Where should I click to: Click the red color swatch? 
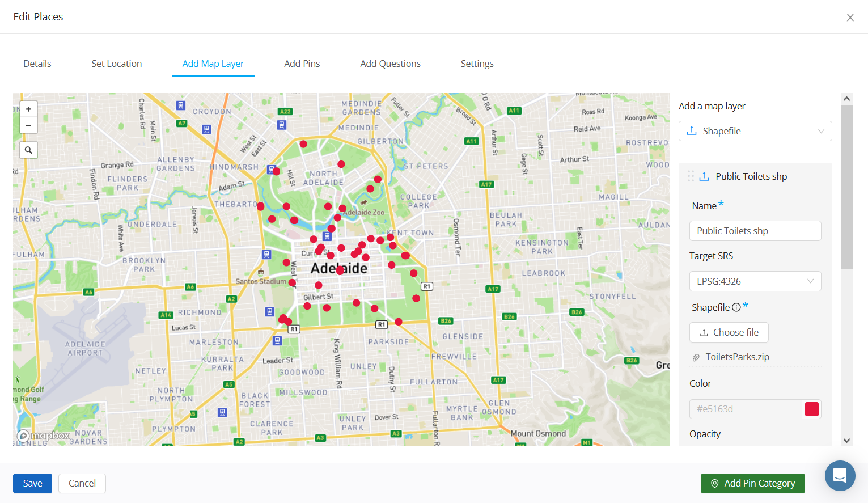[812, 409]
